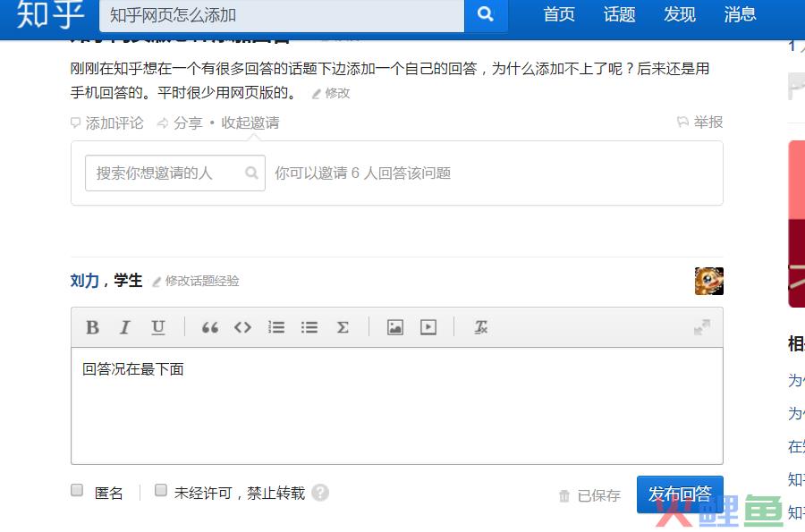Start an unordered bullet list

point(309,327)
